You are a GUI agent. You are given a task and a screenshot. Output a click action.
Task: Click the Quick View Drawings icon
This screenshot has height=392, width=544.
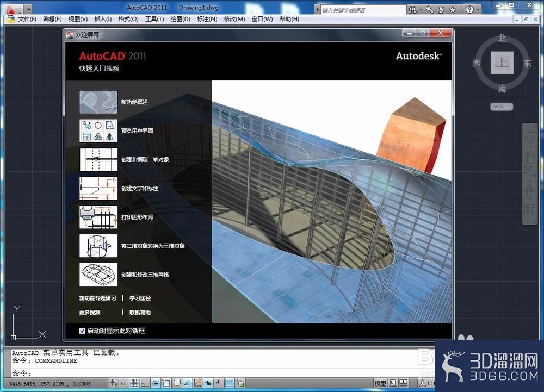[x=403, y=383]
